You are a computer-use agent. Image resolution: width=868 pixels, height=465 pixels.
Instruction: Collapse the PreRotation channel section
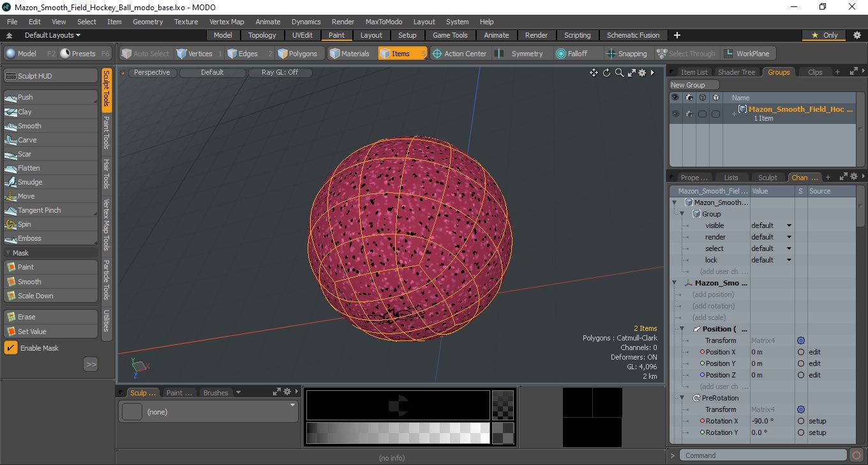tap(682, 398)
